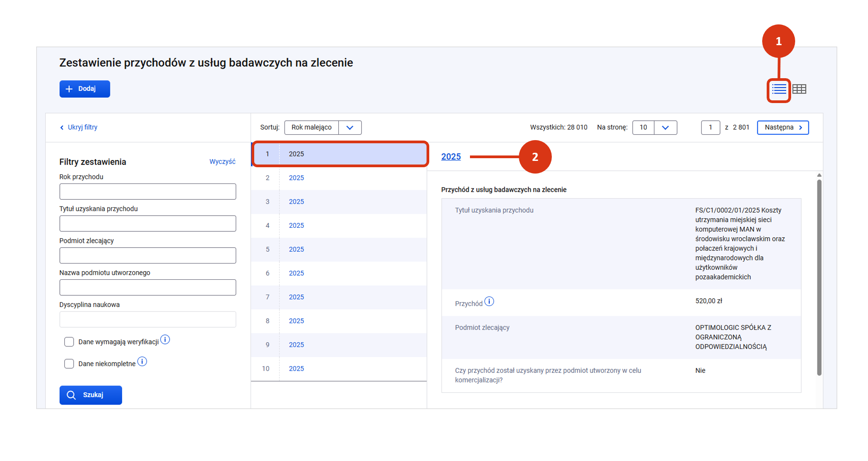Switch to list view icon
This screenshot has height=461, width=868.
point(778,89)
